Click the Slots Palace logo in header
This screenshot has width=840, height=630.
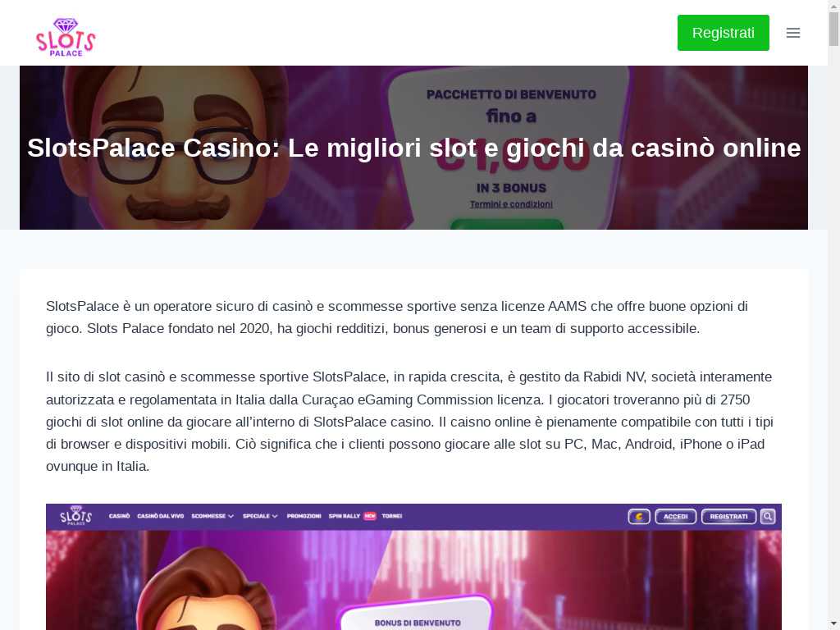coord(66,37)
